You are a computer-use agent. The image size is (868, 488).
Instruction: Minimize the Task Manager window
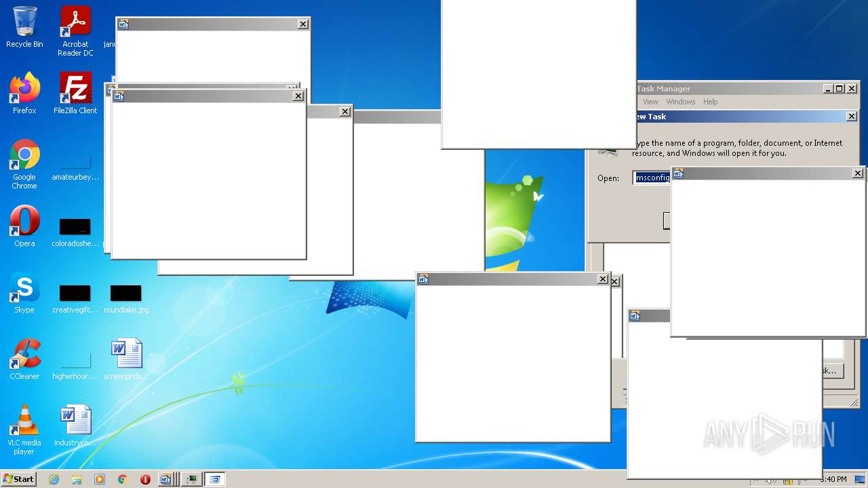(x=829, y=89)
